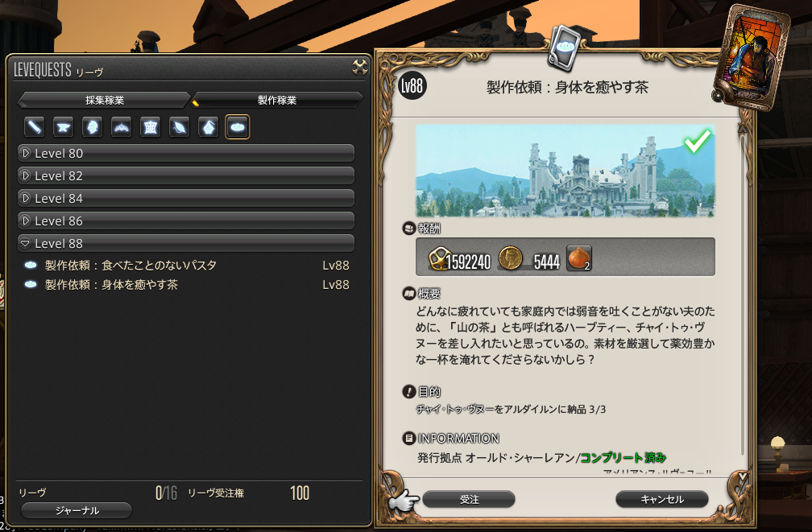
Task: Collapse the Level 88 leve group
Action: click(x=186, y=243)
